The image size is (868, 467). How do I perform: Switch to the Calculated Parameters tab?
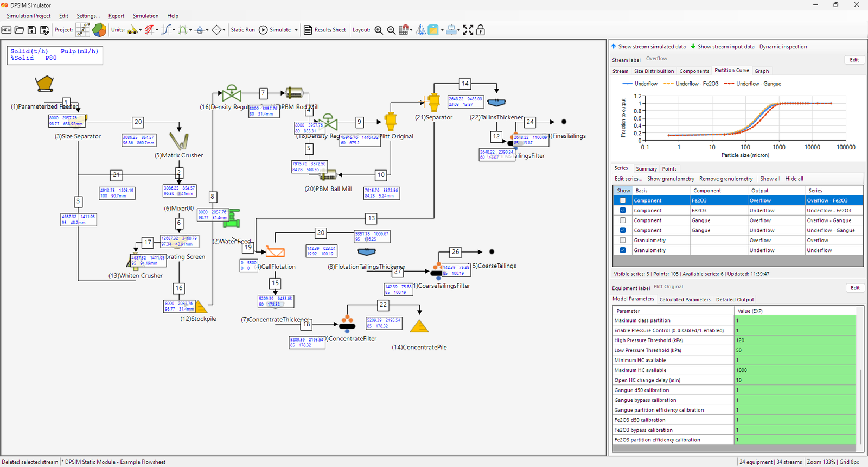(x=685, y=300)
